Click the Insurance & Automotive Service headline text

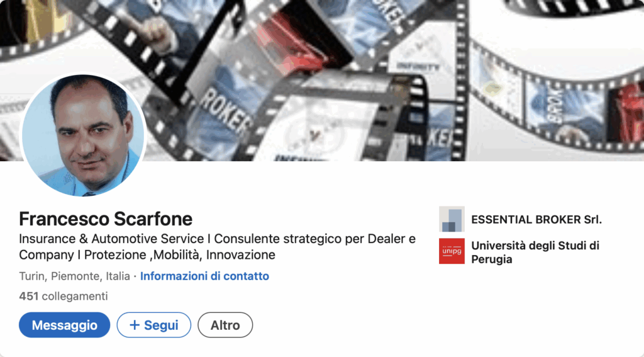217,247
